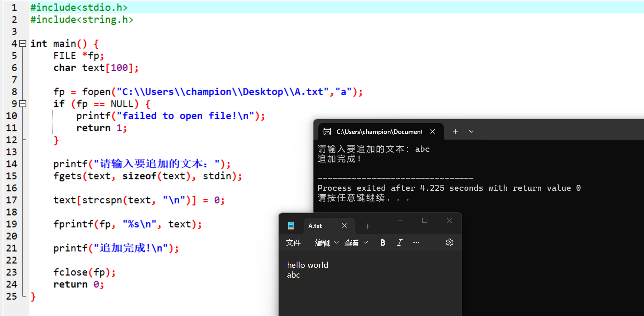Click the #include<string.h> line of code

tap(82, 20)
